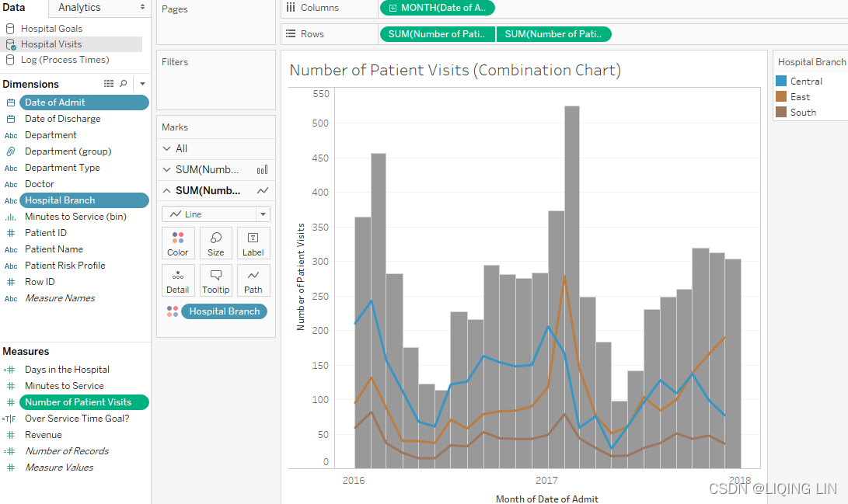Select the Doctor dimension
Viewport: 848px width, 504px height.
coord(40,184)
